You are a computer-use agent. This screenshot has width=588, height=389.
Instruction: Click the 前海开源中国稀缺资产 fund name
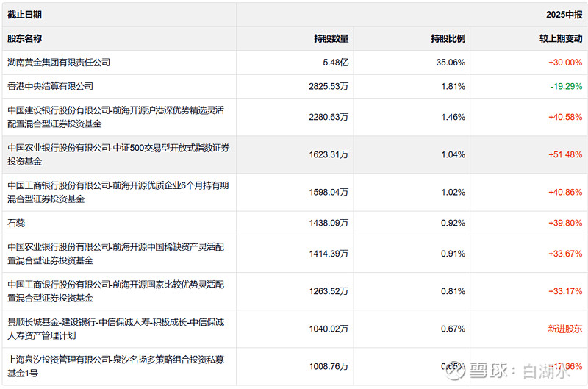[116, 254]
